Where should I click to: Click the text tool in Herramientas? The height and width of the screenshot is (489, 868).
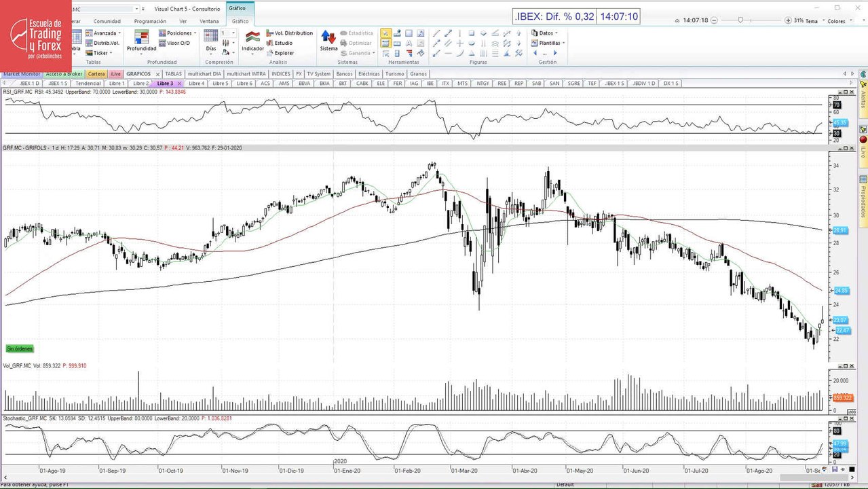(x=409, y=43)
